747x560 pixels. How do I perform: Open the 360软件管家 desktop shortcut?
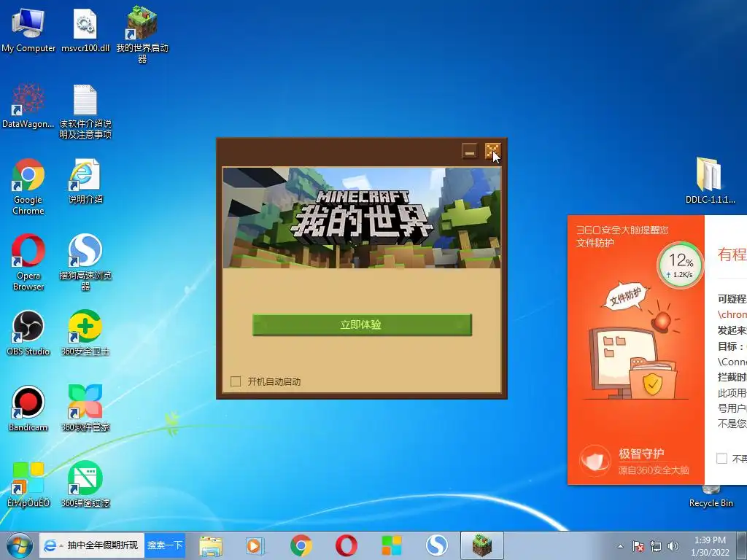click(85, 408)
